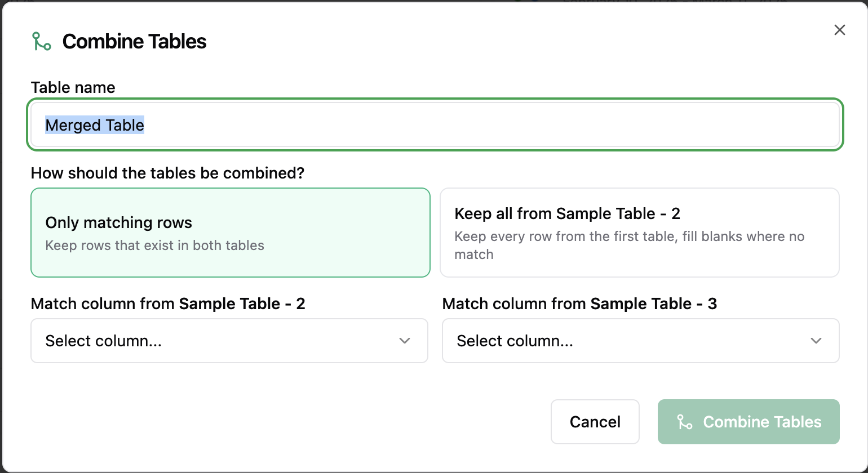Click the "Table name" field label

(x=73, y=87)
